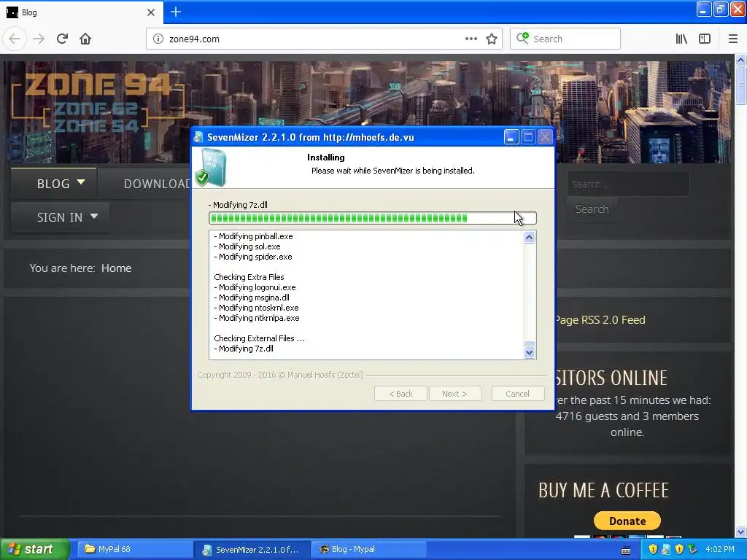Viewport: 747px width, 560px height.
Task: Switch to SevenMizer taskbar button
Action: pos(252,549)
